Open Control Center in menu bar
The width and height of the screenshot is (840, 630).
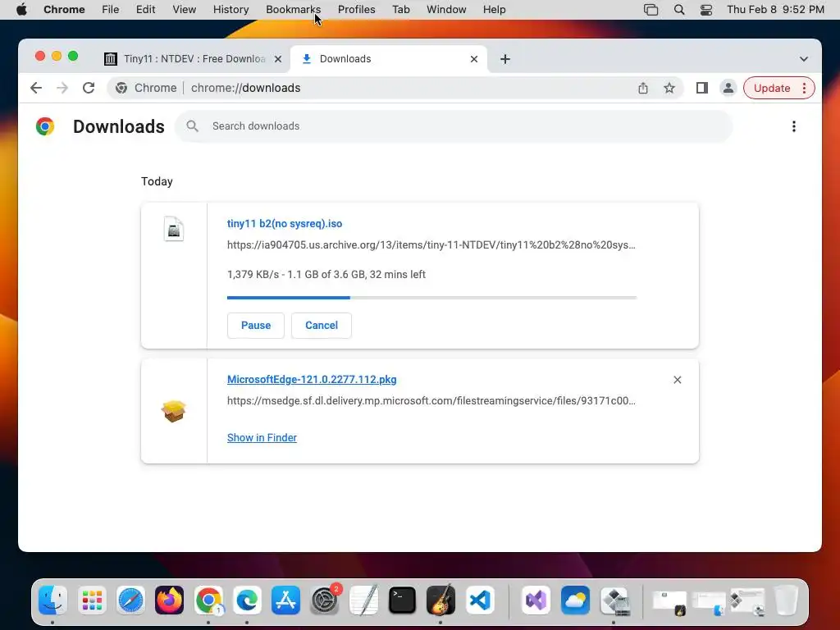pyautogui.click(x=706, y=10)
